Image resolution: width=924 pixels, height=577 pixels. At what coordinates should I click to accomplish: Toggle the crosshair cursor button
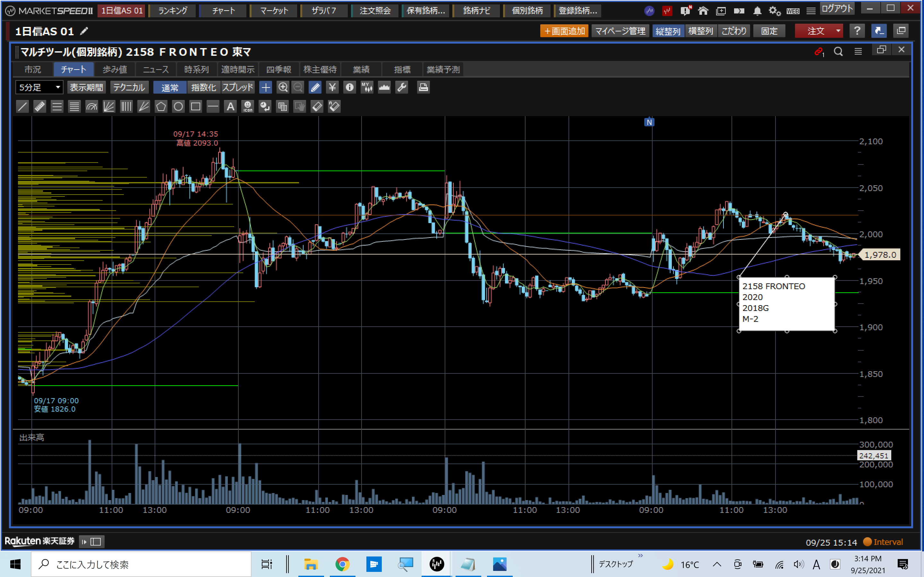[x=265, y=88]
